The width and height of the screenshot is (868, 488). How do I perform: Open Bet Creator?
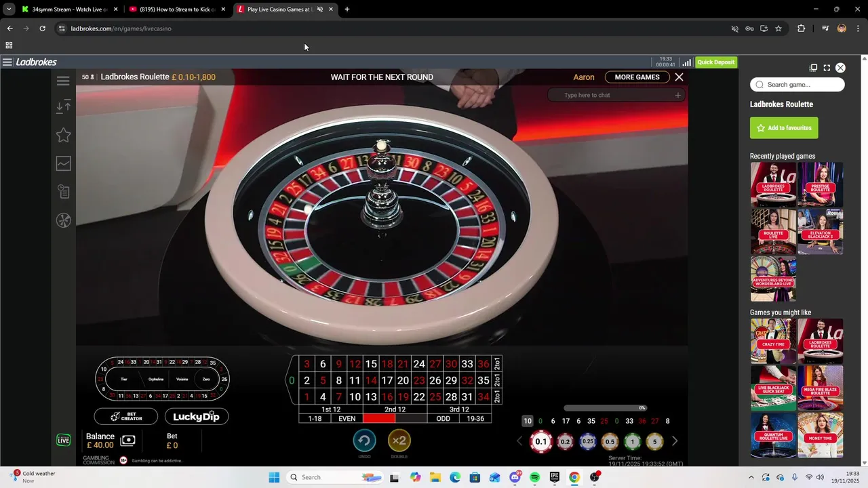tap(125, 416)
